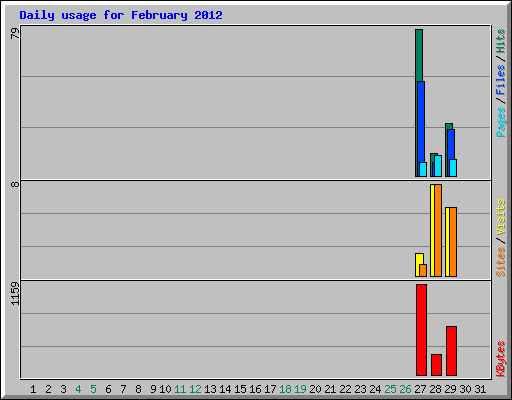512x400 pixels.
Task: Click the 8 axis label for visits
Action: click(15, 184)
